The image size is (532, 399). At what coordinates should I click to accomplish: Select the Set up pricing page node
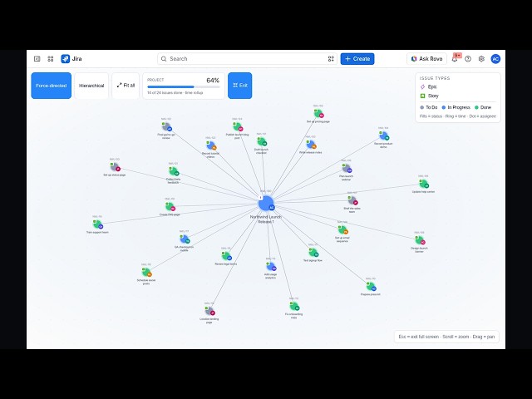tap(318, 113)
